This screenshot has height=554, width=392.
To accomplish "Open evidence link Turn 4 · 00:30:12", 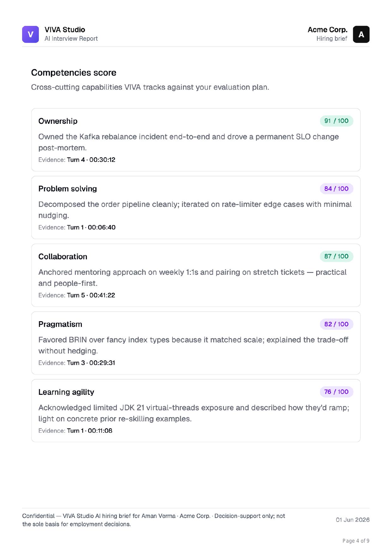I will [x=91, y=160].
